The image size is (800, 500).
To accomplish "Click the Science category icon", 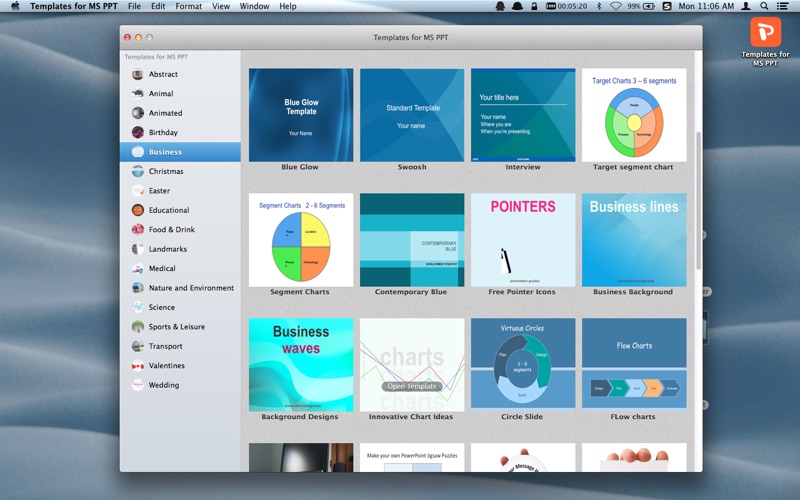I will pos(138,307).
